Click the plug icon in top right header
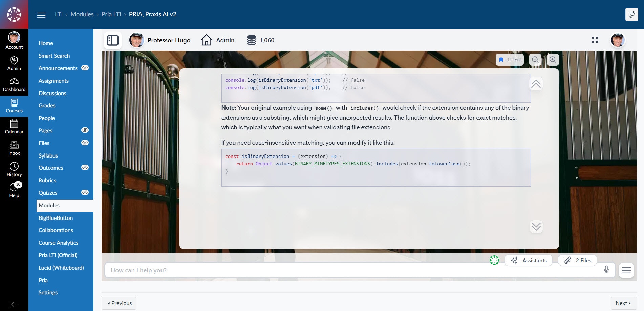Viewport: 644px width, 311px height. pos(631,15)
